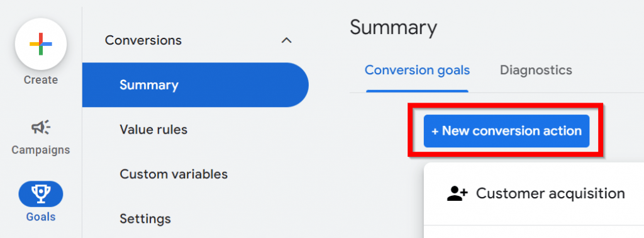Image resolution: width=644 pixels, height=238 pixels.
Task: Click the multicolor Create plus icon
Action: [x=41, y=44]
